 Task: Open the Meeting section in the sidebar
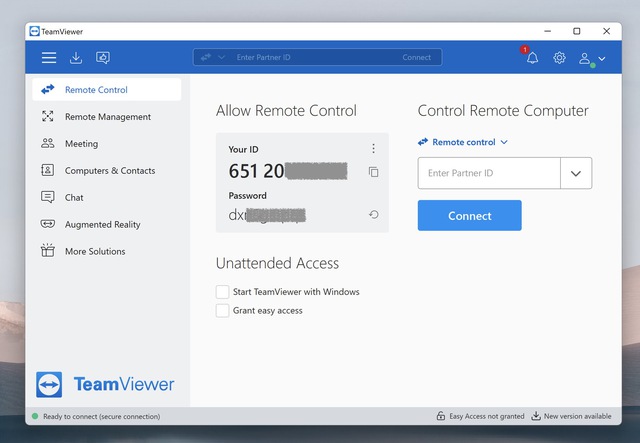point(107,144)
